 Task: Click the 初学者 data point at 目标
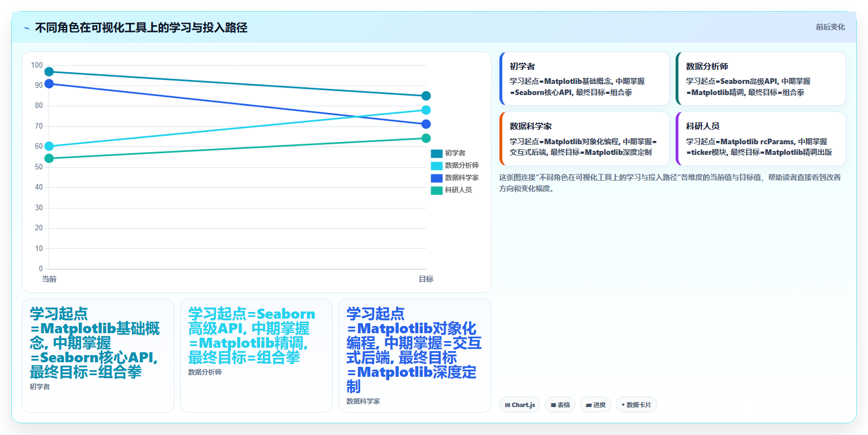point(426,96)
